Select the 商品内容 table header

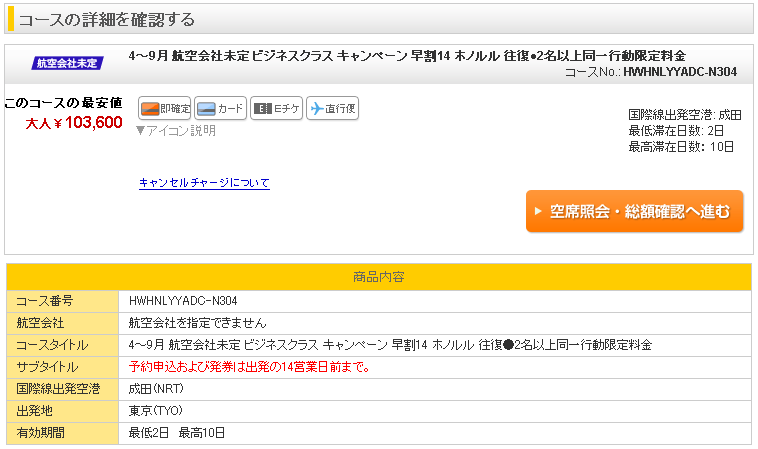(x=378, y=276)
